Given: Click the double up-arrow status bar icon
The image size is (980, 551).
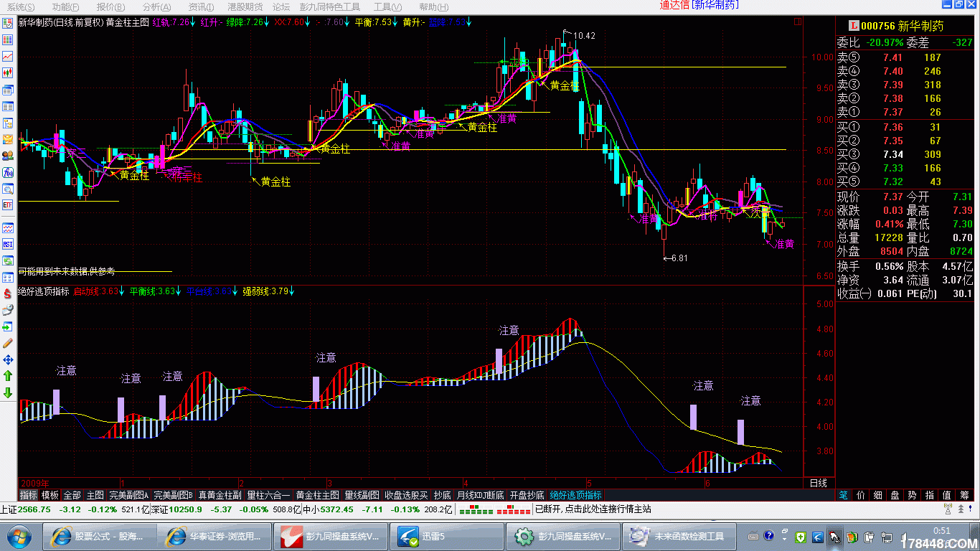Looking at the screenshot, I should [960, 509].
